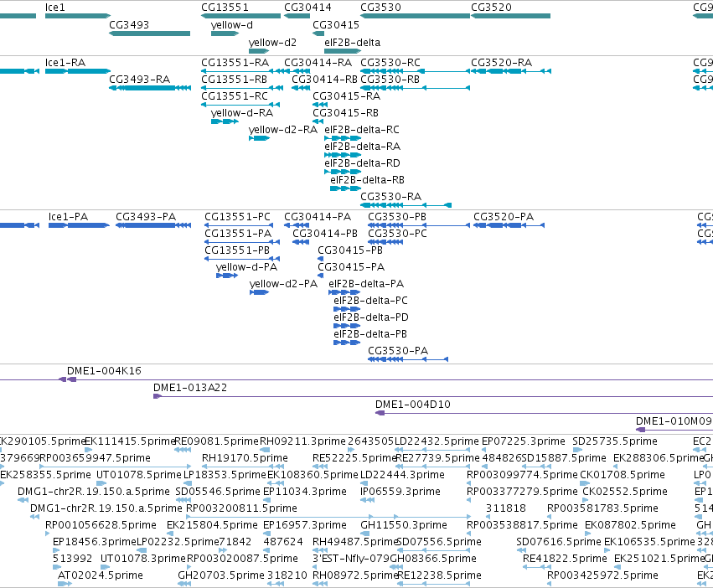Screen dimensions: 713x588
Task: Open protein CG30414-PA
Action: 318,217
